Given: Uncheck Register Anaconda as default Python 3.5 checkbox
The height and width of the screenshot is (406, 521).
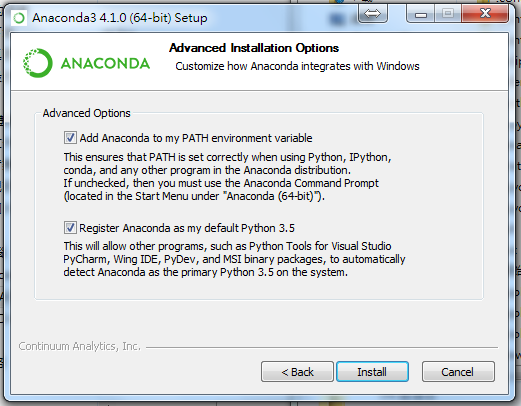Looking at the screenshot, I should (x=70, y=228).
